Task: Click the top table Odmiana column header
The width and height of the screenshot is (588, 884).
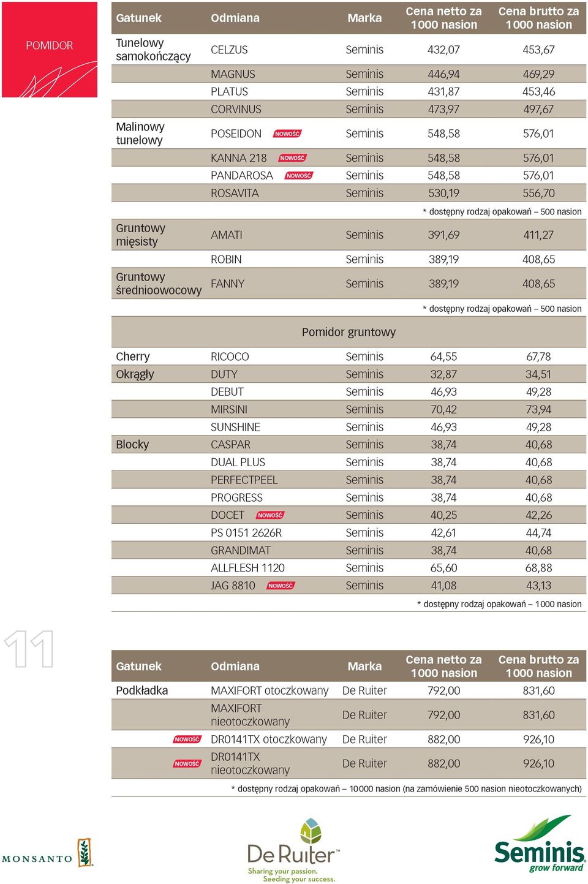Action: click(x=235, y=18)
